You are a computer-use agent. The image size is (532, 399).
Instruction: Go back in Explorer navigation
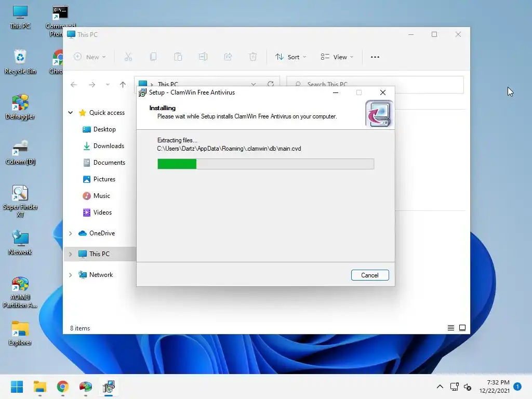click(x=74, y=85)
